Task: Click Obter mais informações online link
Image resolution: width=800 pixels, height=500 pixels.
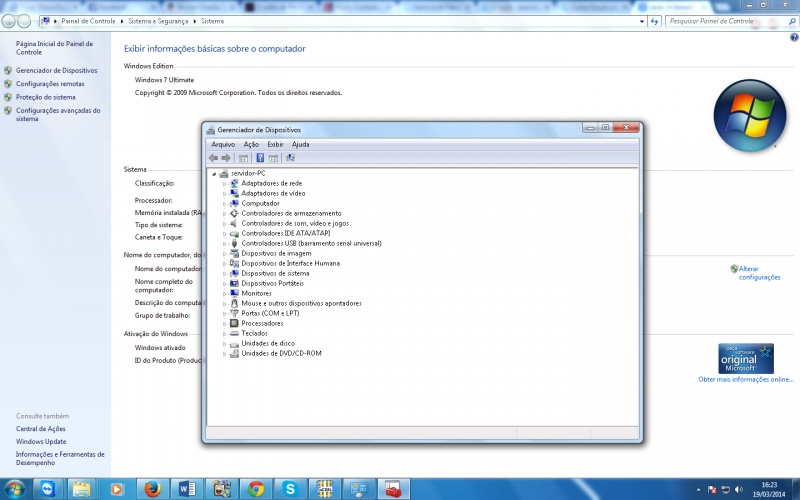Action: tap(746, 380)
